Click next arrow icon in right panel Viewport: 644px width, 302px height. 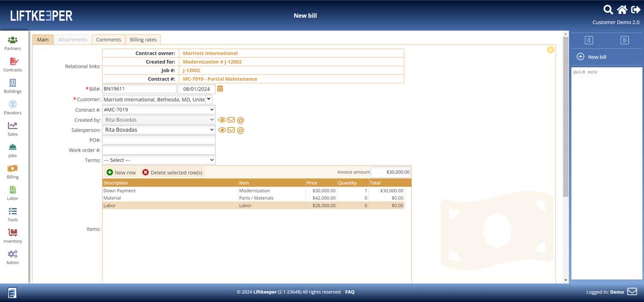click(x=624, y=40)
